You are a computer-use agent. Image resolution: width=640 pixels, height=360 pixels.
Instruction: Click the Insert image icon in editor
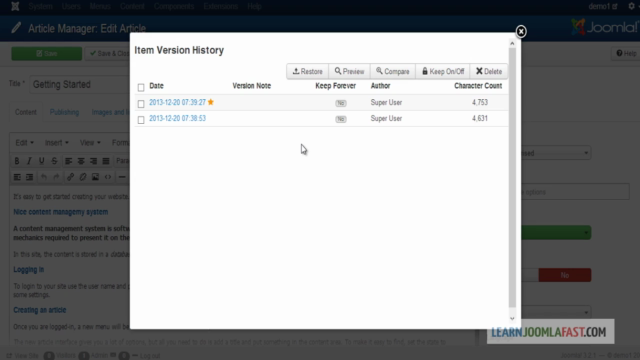click(95, 177)
